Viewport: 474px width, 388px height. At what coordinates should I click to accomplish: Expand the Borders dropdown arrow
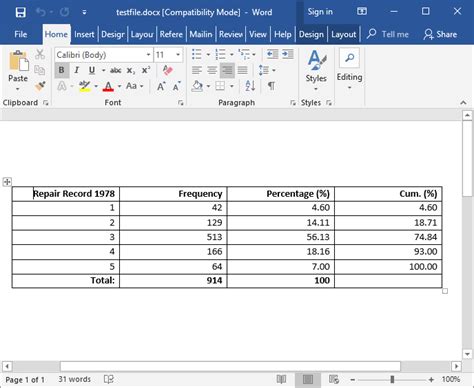click(232, 86)
